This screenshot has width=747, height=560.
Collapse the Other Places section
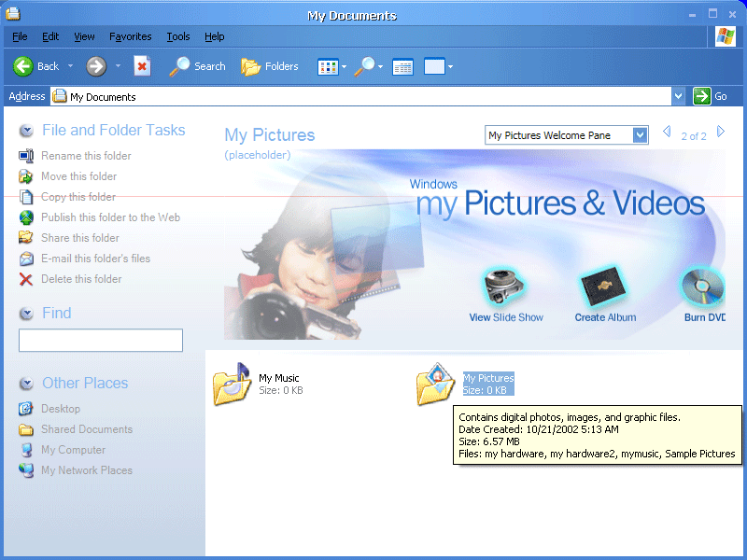[26, 384]
